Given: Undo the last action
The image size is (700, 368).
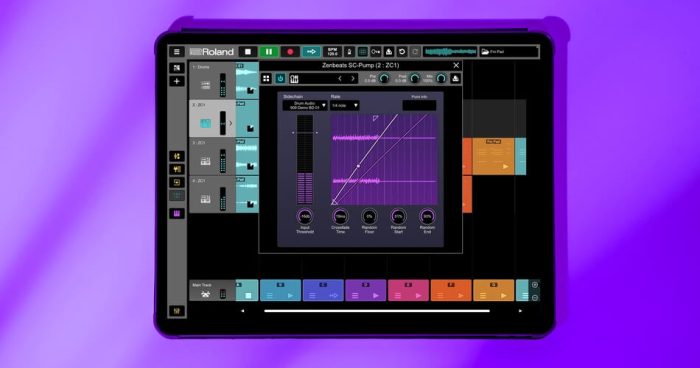Looking at the screenshot, I should pos(402,52).
